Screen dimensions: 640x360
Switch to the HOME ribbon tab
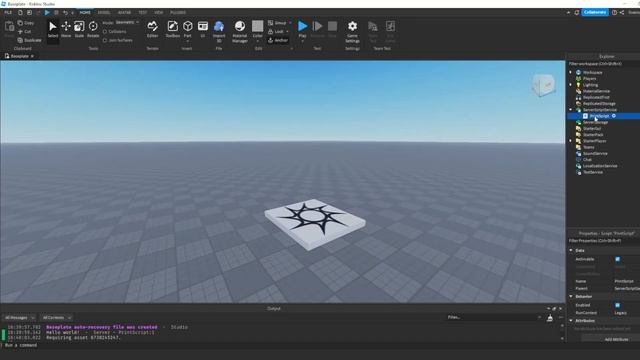85,13
